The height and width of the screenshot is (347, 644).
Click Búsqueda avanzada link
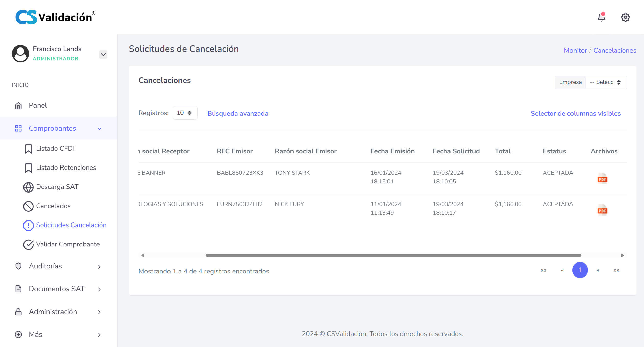tap(238, 113)
